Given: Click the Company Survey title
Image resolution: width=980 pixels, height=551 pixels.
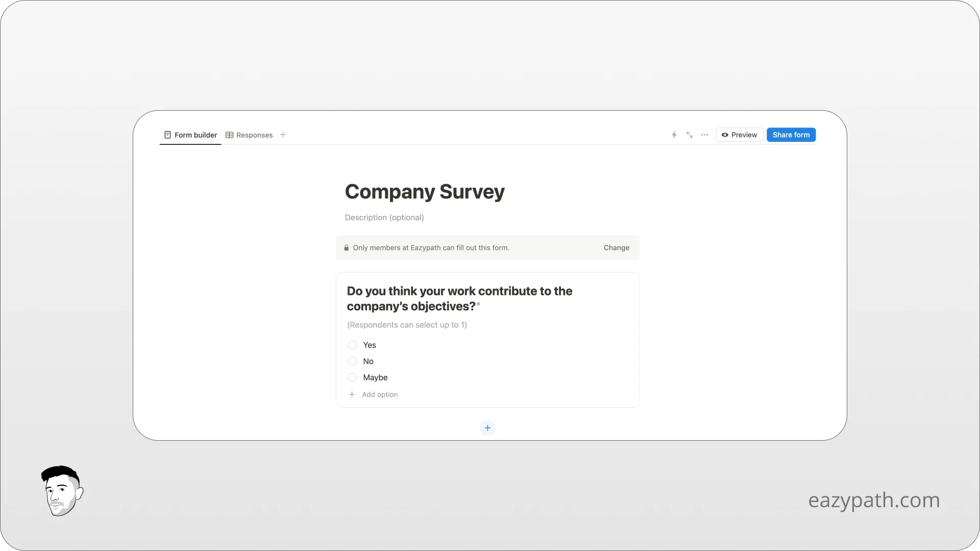Looking at the screenshot, I should [425, 191].
